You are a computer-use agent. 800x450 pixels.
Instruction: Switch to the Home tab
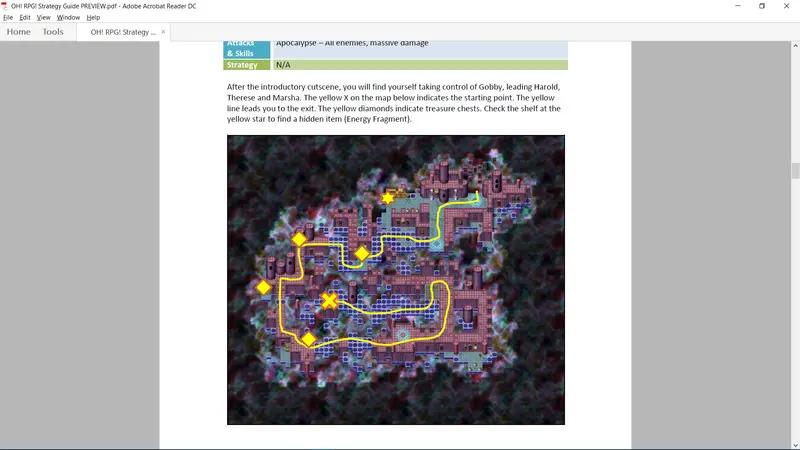(18, 32)
